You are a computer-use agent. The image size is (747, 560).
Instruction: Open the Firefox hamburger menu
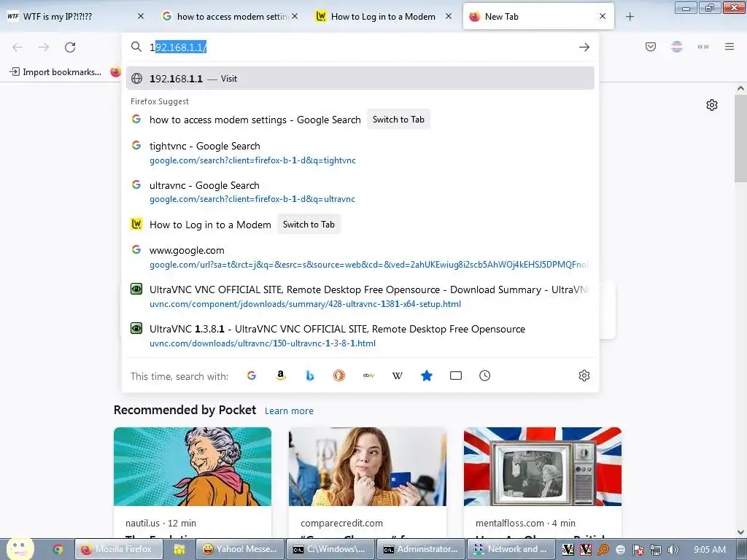click(x=729, y=47)
